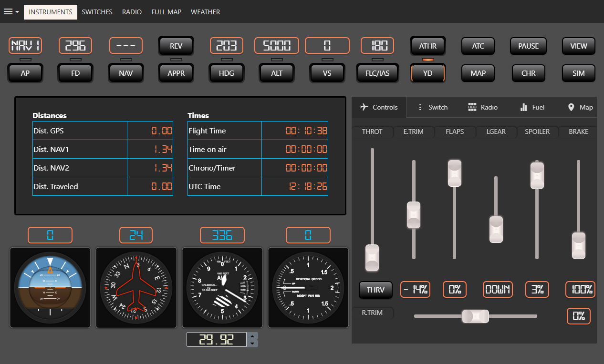Image resolution: width=604 pixels, height=364 pixels.
Task: Click the rudder trim slider handle
Action: coord(475,316)
